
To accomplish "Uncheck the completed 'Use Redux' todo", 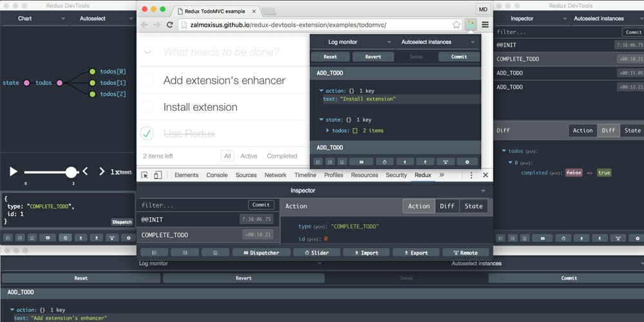I will (147, 133).
